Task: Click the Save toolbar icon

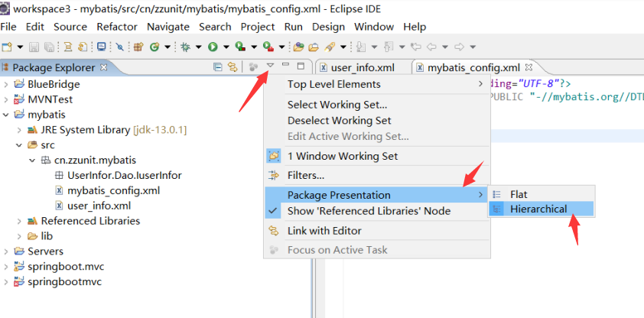Action: pos(34,47)
